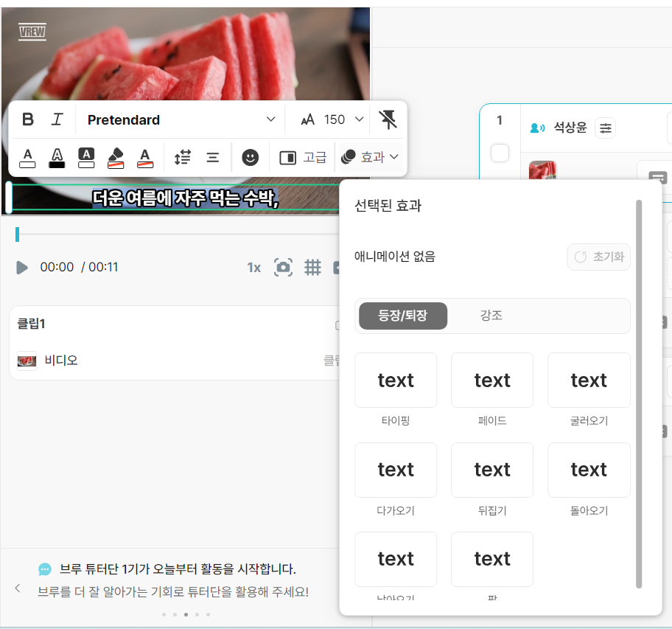Expand the 효과 effects dropdown
Viewport: 672px width, 629px height.
(370, 157)
